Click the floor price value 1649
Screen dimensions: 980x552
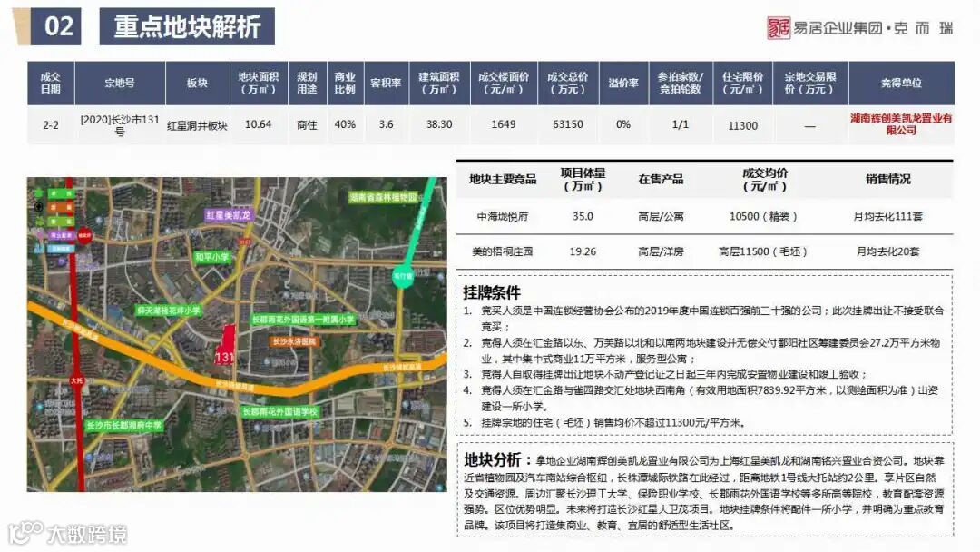(x=503, y=124)
